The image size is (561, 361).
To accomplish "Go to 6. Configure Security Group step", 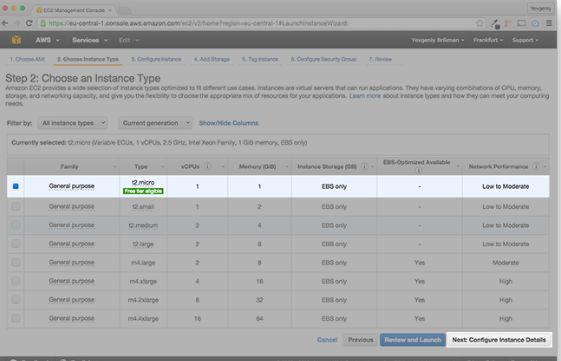I will pyautogui.click(x=323, y=59).
